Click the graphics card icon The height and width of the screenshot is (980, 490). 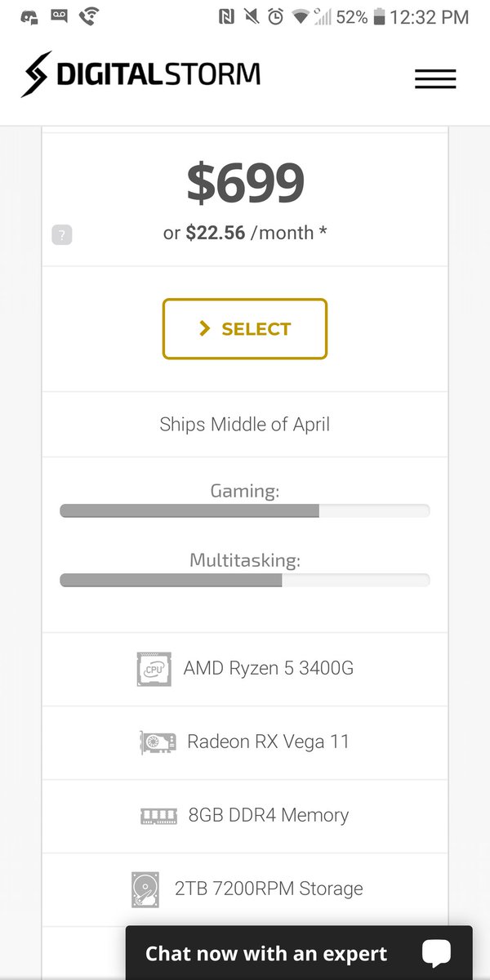click(x=158, y=742)
